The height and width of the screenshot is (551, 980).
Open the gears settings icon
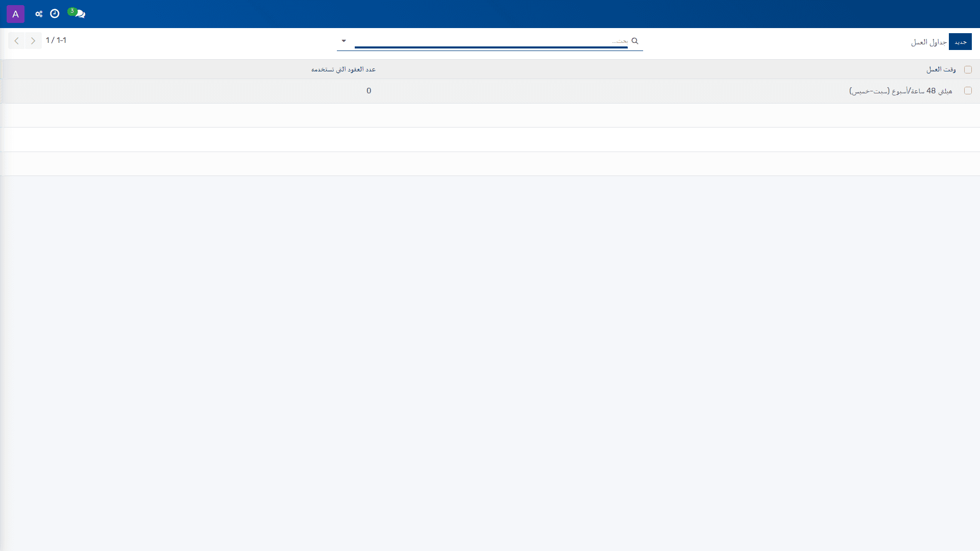point(39,14)
